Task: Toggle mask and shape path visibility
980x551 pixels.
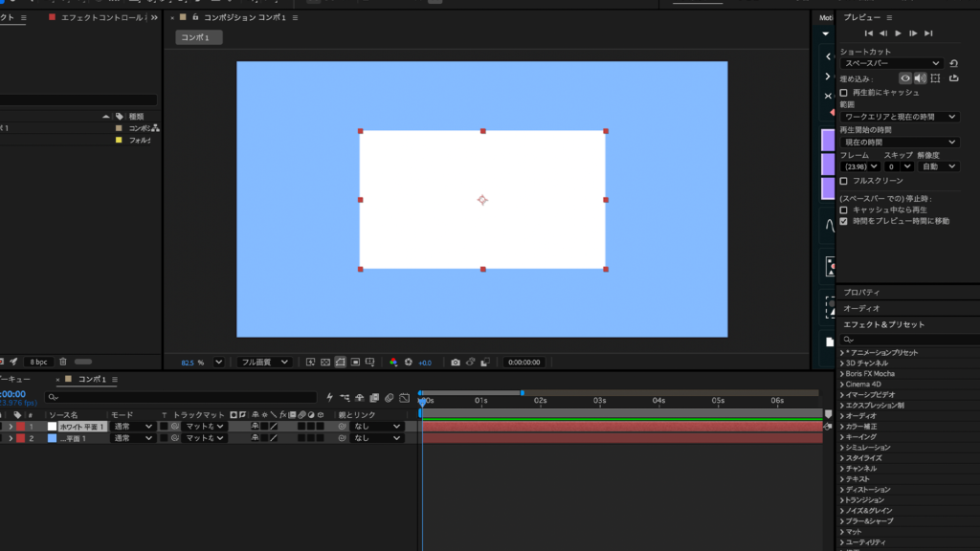Action: click(x=340, y=363)
